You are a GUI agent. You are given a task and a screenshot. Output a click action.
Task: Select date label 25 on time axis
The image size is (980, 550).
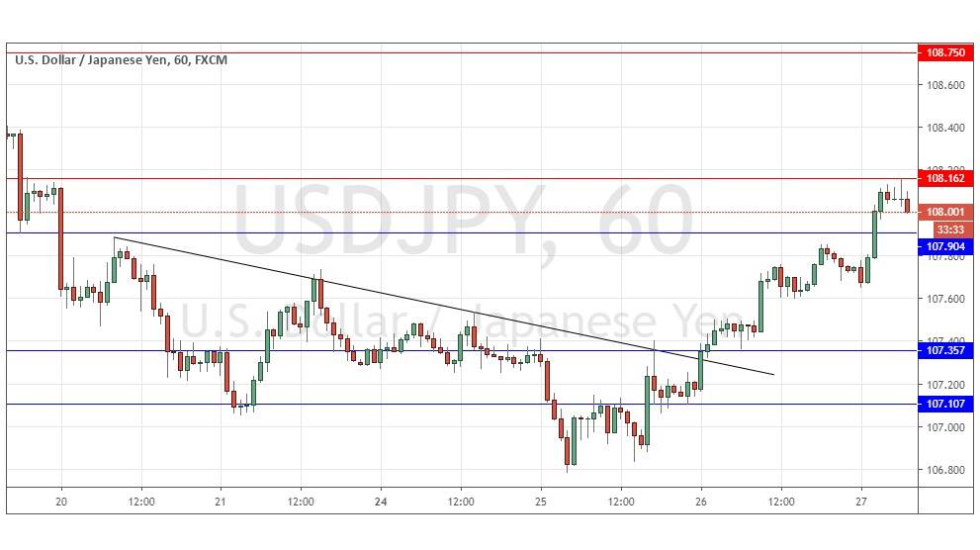click(540, 502)
